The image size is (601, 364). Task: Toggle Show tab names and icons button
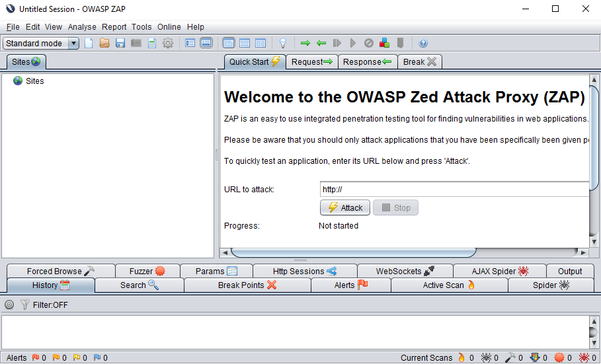(190, 43)
